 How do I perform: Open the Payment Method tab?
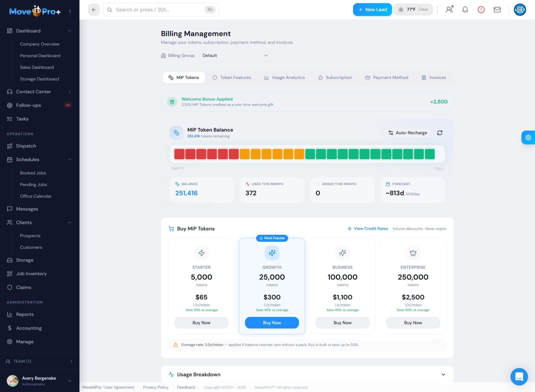(x=387, y=78)
